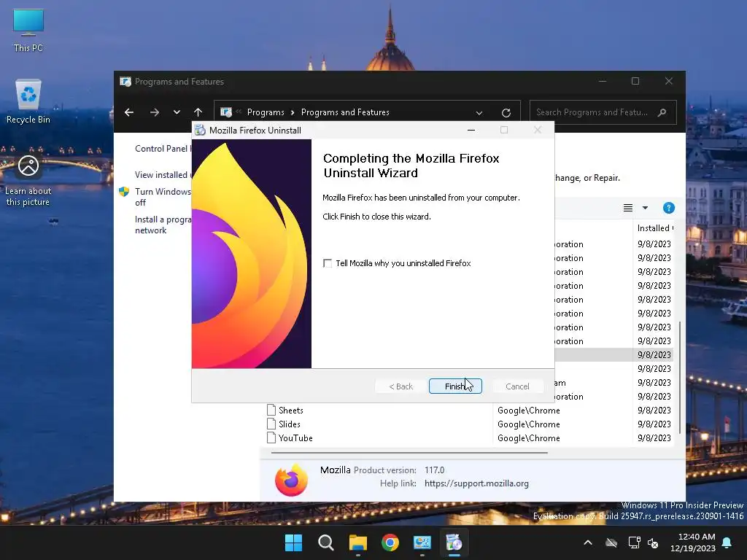Show hidden system tray icons
This screenshot has width=747, height=560.
click(x=588, y=542)
